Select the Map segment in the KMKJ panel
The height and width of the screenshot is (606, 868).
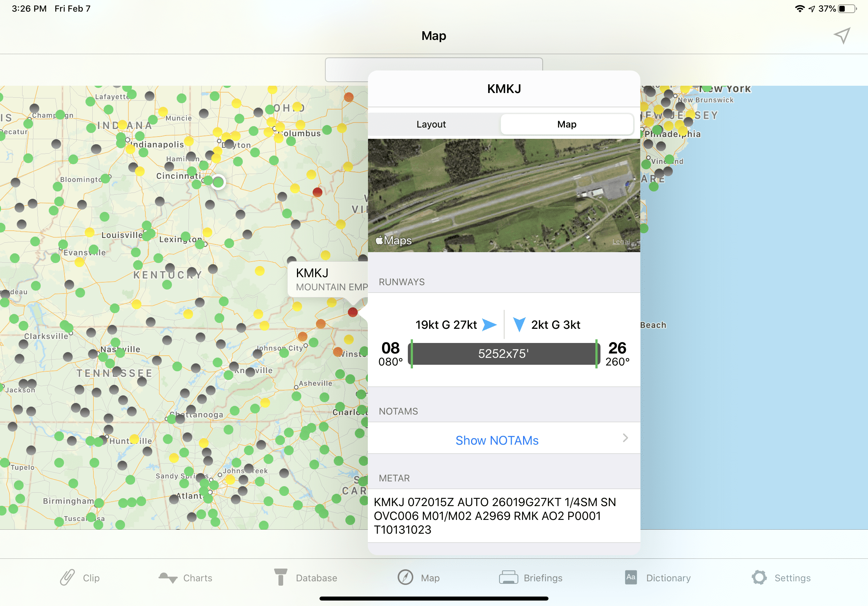567,124
